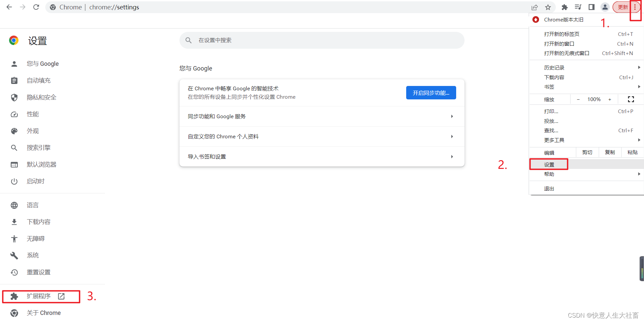644x322 pixels.
Task: Click the share page icon in address bar
Action: [535, 7]
